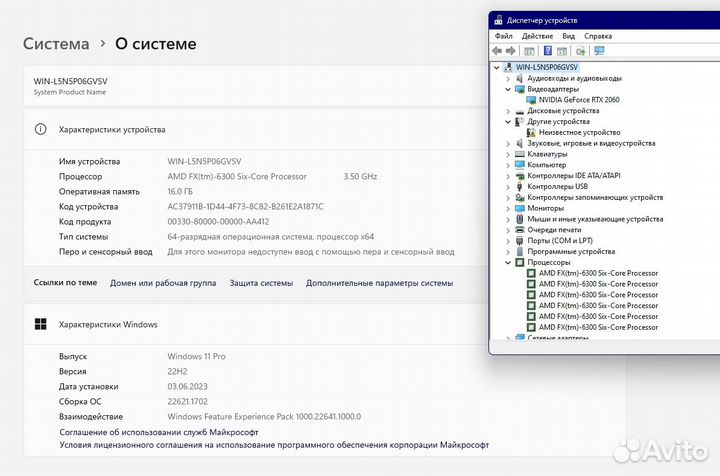Expand the Контроллеры USB node

pyautogui.click(x=508, y=187)
